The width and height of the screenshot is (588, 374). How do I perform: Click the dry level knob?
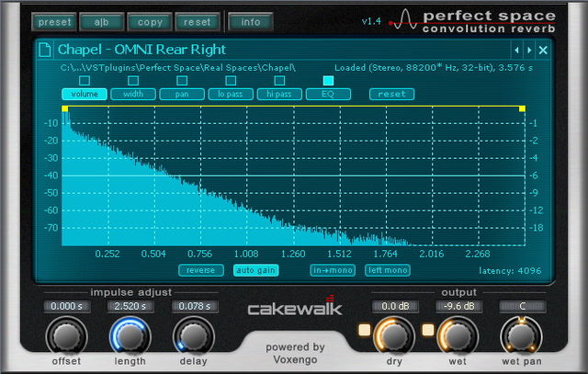click(394, 336)
